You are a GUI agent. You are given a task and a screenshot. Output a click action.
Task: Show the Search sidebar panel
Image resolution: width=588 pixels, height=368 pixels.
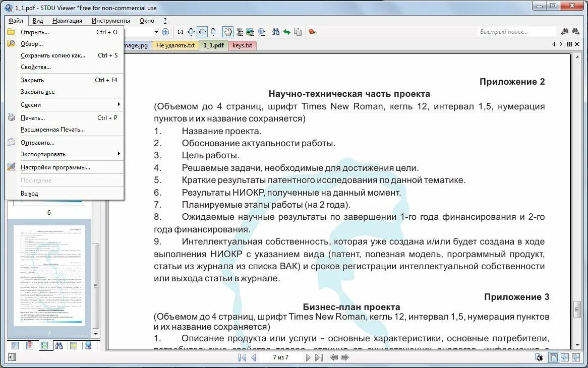pyautogui.click(x=59, y=345)
